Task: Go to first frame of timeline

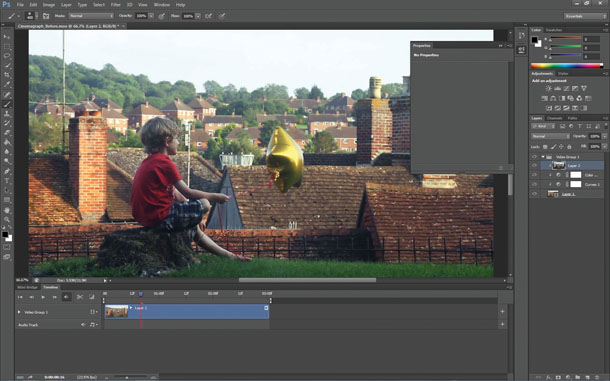Action: 20,297
